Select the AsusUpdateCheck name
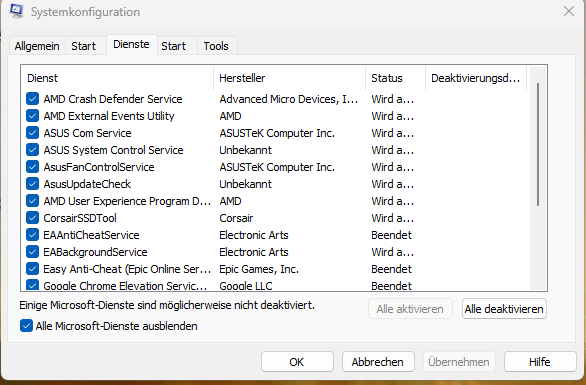The width and height of the screenshot is (586, 385). (x=87, y=184)
